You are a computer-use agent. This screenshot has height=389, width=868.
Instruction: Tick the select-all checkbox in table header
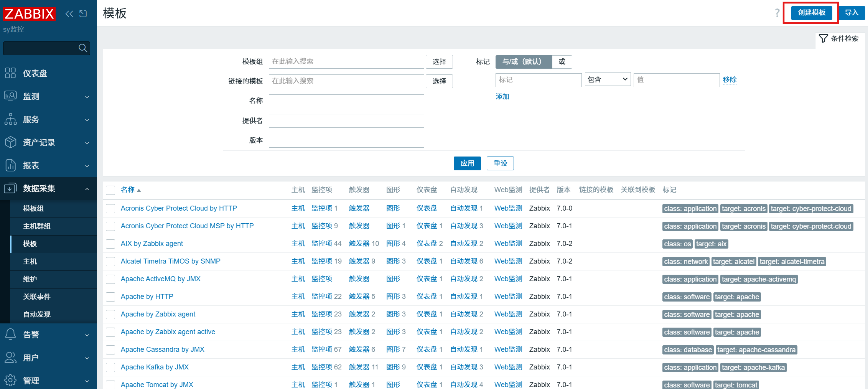click(110, 190)
